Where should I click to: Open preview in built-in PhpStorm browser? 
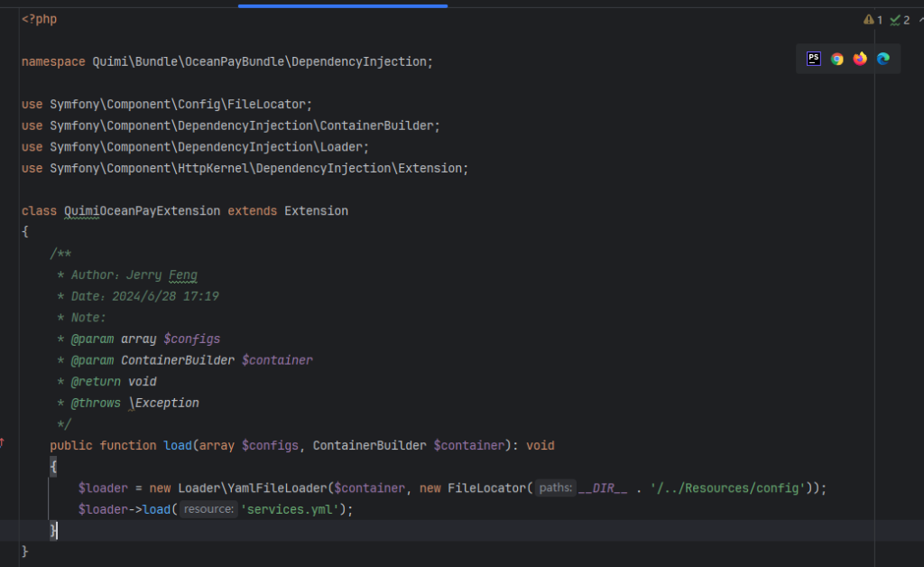tap(813, 59)
